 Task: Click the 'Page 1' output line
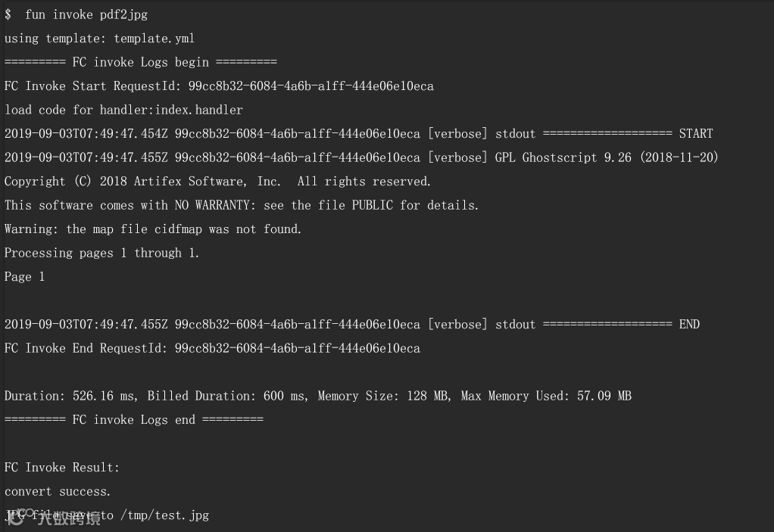pyautogui.click(x=24, y=277)
